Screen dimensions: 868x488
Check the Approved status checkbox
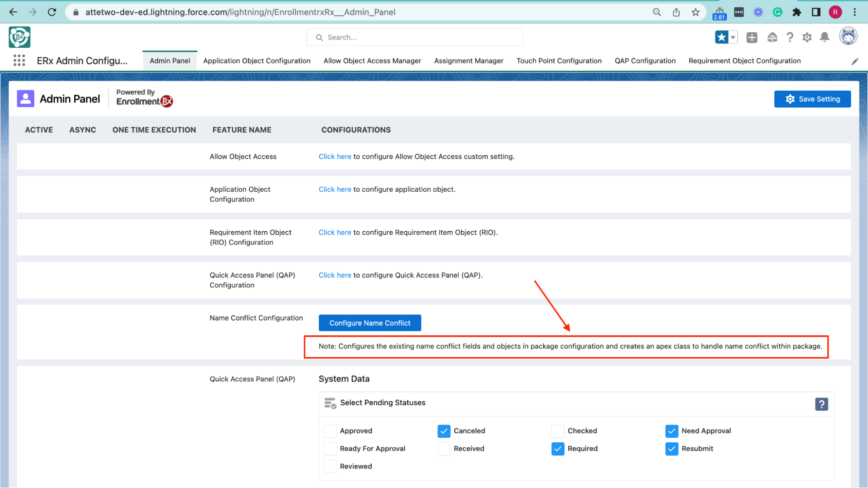pos(330,431)
